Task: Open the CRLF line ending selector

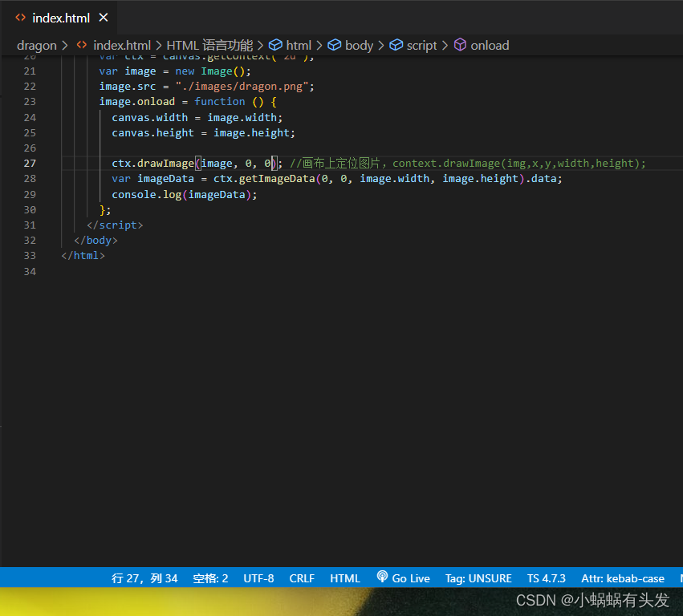Action: 301,577
